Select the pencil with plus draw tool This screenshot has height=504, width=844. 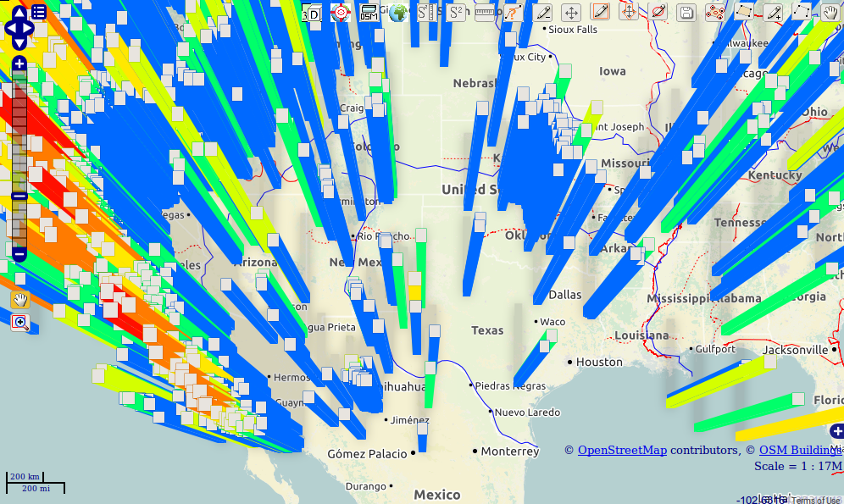pos(773,13)
